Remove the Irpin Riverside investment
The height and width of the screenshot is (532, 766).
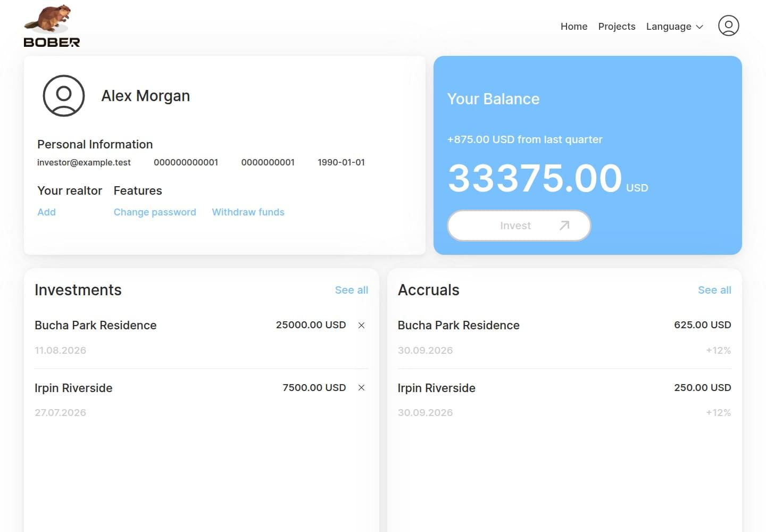tap(361, 388)
